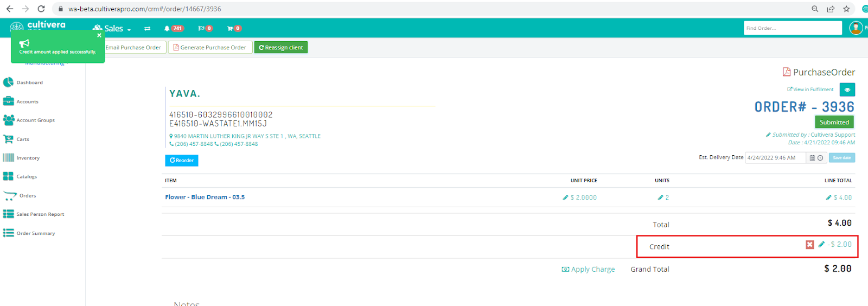Toggle the eye visibility button
The image size is (868, 306).
click(847, 90)
